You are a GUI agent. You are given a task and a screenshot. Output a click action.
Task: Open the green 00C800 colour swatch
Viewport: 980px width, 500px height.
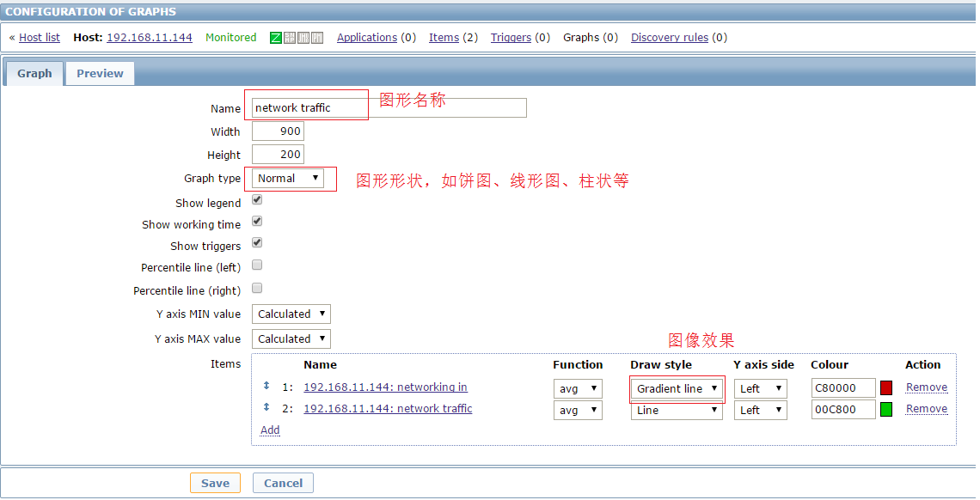[886, 410]
